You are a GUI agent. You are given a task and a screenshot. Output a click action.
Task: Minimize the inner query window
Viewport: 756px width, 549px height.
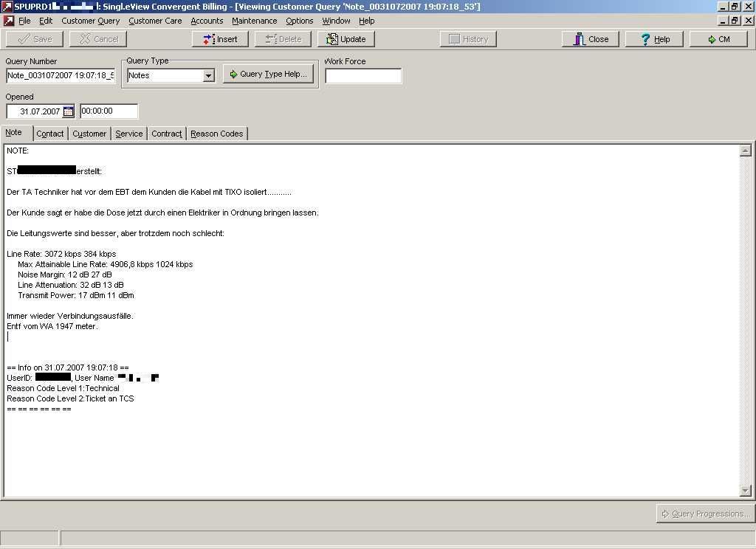point(723,21)
